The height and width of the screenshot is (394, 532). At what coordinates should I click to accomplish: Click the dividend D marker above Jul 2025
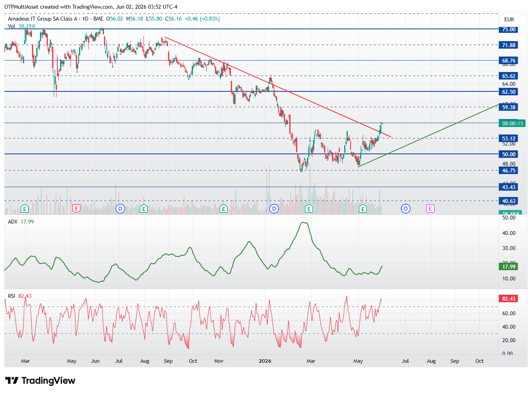[120, 208]
